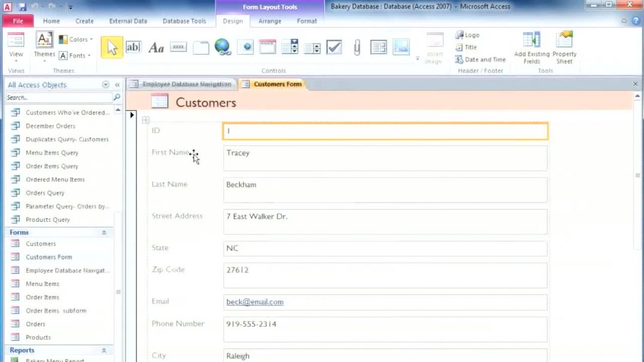The image size is (644, 362).
Task: Click the Insert Image button
Action: pos(434,48)
